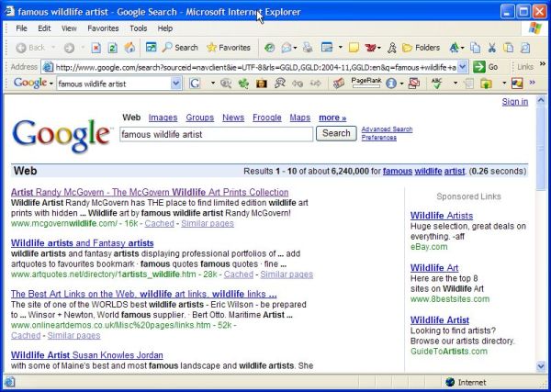Image resolution: width=551 pixels, height=392 pixels.
Task: Click the PageRank indicator bar
Action: [x=366, y=83]
